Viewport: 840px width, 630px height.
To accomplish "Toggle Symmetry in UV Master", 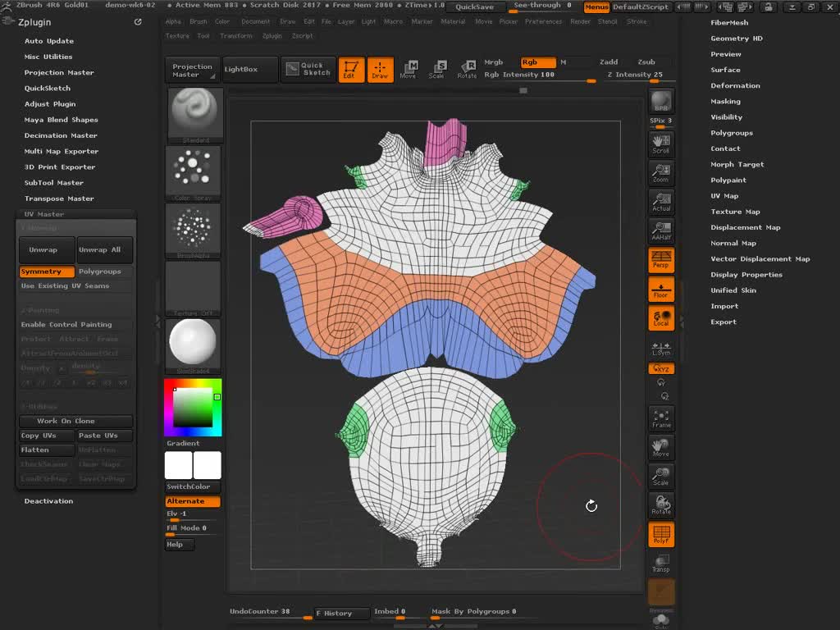I will point(47,272).
